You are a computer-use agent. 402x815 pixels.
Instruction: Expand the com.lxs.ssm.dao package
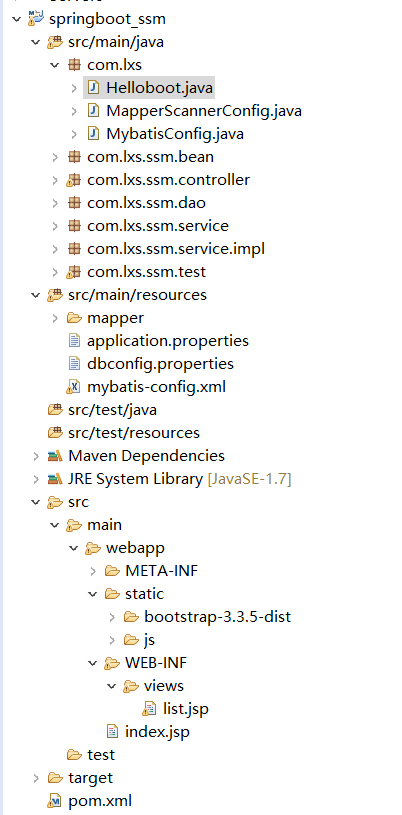coord(55,203)
